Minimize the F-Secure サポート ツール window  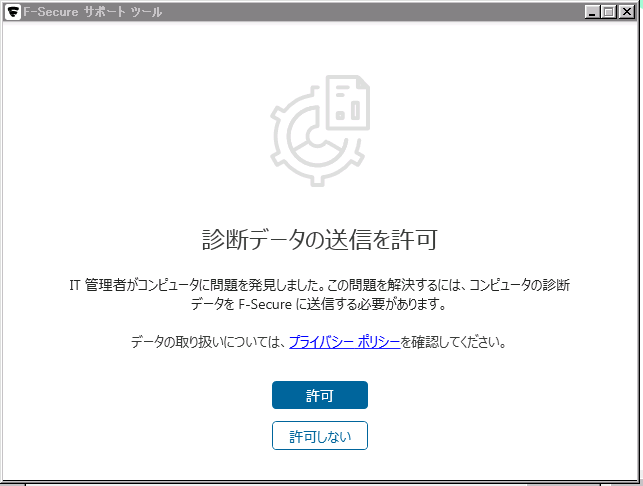coord(592,12)
